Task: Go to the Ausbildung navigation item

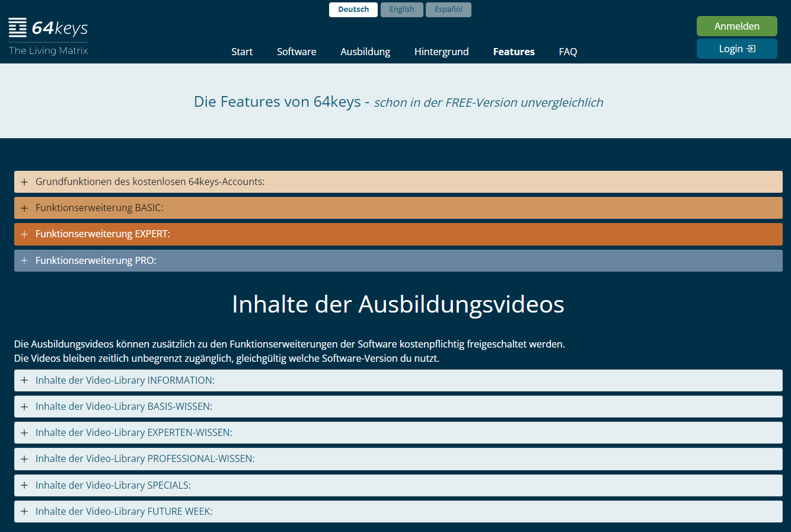Action: coord(365,52)
